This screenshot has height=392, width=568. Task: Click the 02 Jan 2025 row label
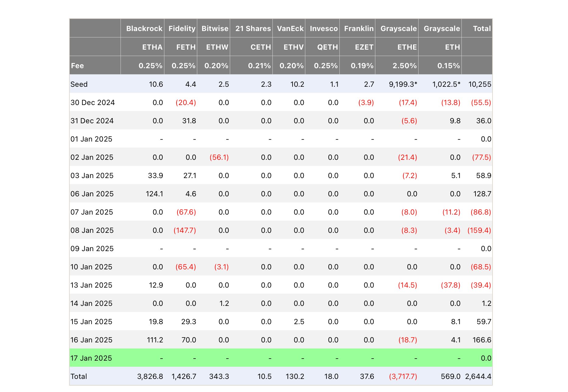92,157
